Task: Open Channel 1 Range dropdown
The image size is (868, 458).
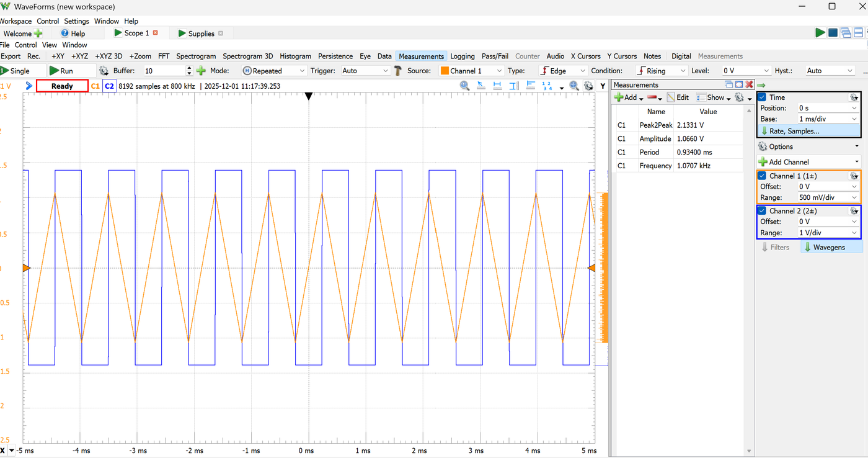Action: tap(854, 197)
